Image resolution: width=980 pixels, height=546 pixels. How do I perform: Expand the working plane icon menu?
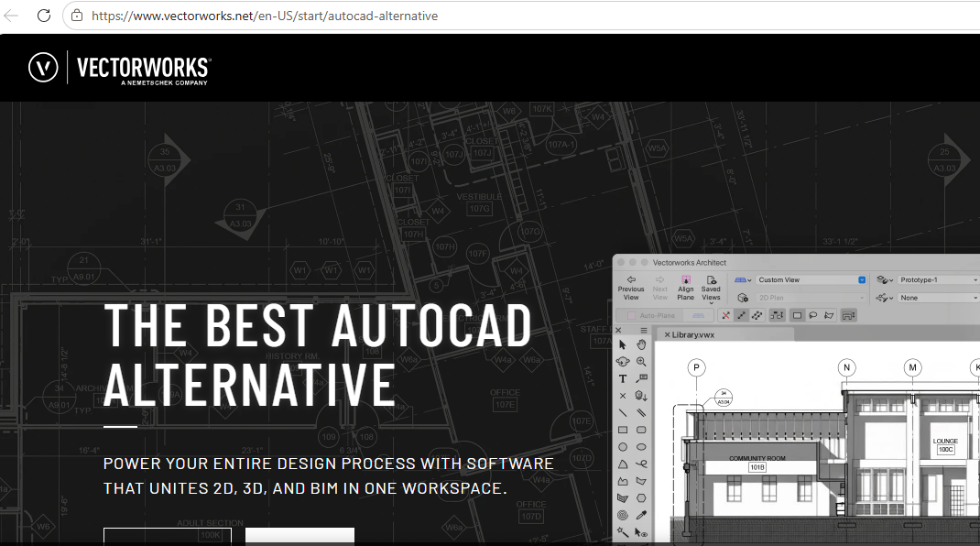point(743,280)
